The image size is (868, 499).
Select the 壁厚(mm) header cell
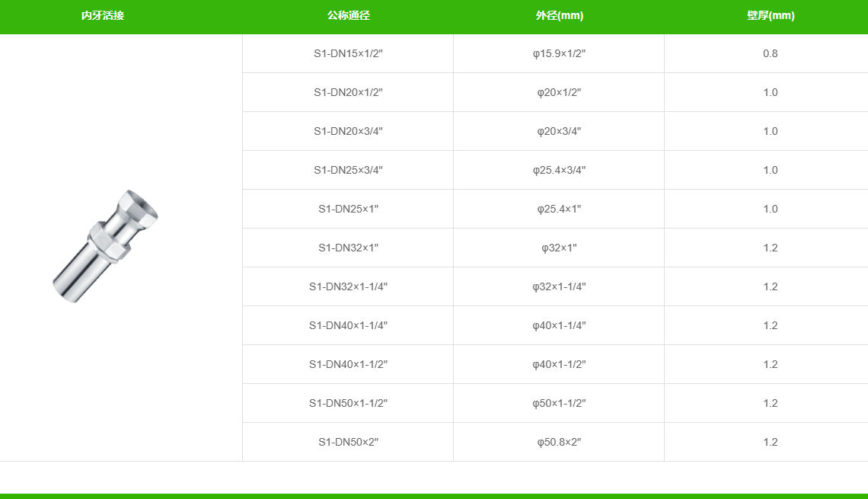pos(770,16)
